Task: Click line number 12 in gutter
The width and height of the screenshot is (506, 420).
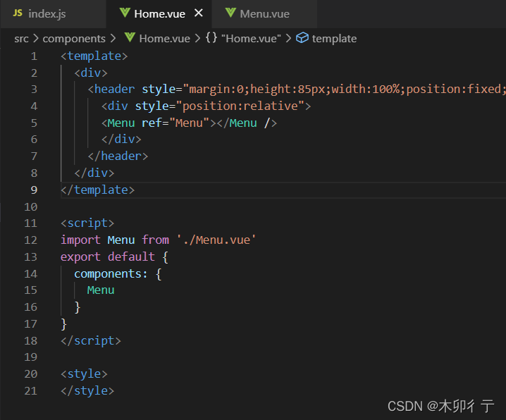Action: pos(31,240)
